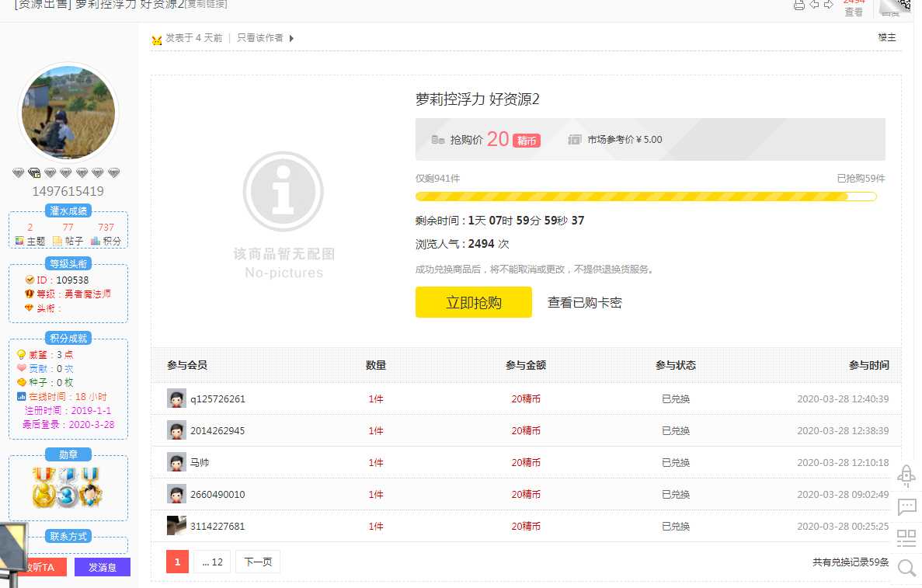Image resolution: width=922 pixels, height=588 pixels.
Task: Click the 积分 chart icon in 灌水成绩
Action: click(96, 241)
